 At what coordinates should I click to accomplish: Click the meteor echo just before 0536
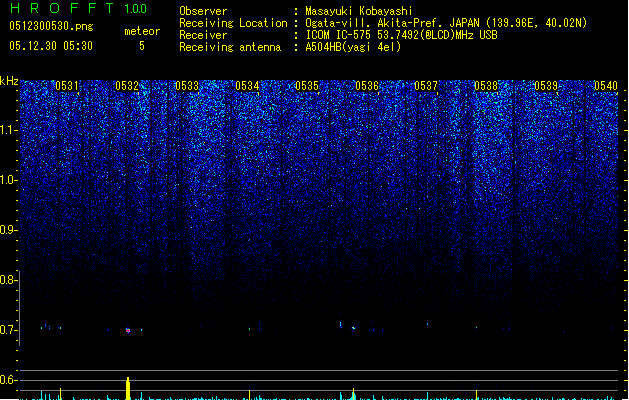353,328
